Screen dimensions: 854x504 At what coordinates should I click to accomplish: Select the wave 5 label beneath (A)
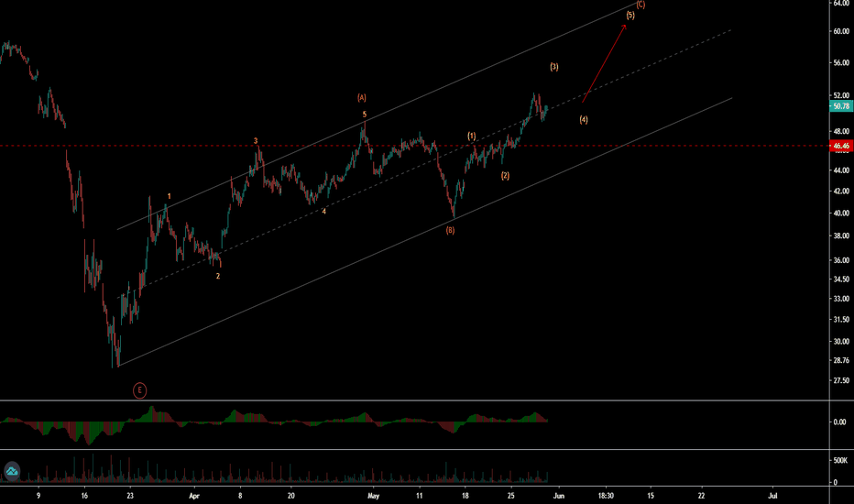(365, 115)
